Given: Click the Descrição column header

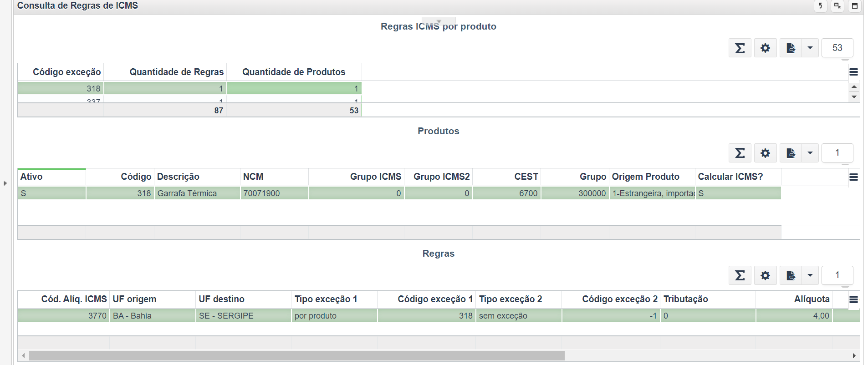Looking at the screenshot, I should 197,177.
